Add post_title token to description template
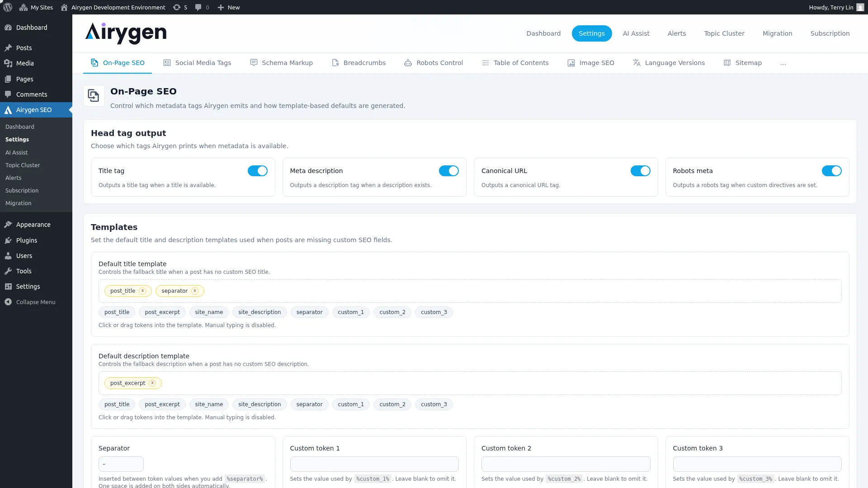 click(117, 404)
